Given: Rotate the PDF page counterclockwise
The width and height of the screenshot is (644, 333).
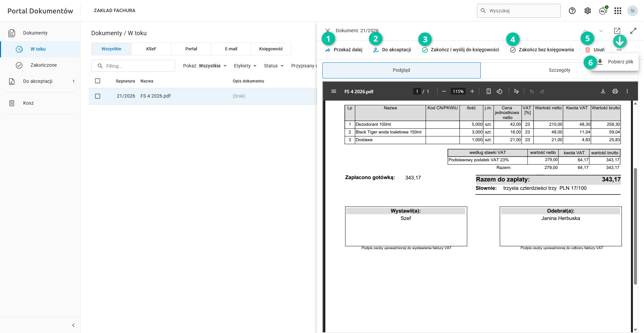Looking at the screenshot, I should pyautogui.click(x=499, y=91).
